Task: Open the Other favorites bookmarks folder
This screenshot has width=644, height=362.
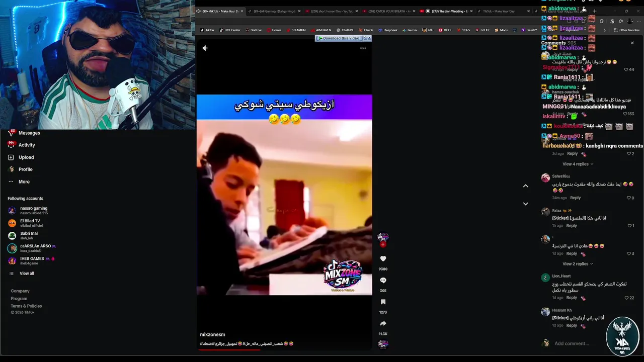Action: pos(626,30)
